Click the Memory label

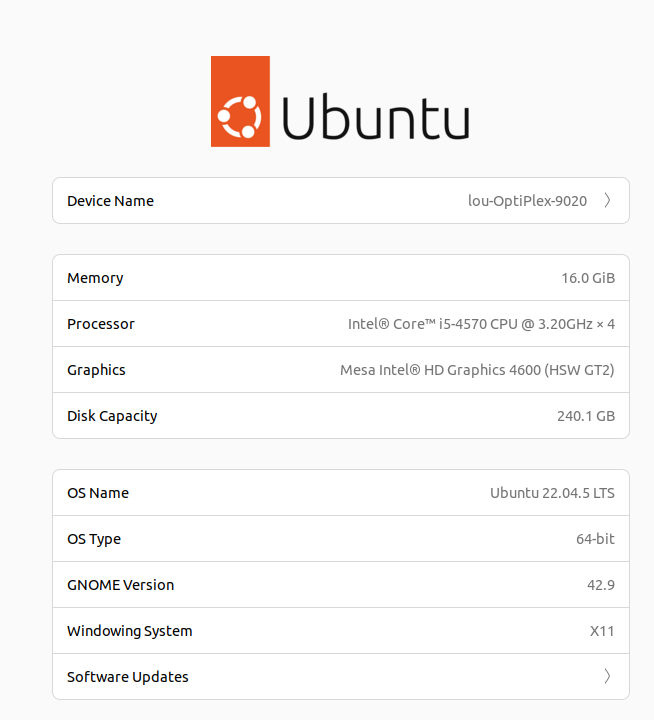tap(95, 278)
